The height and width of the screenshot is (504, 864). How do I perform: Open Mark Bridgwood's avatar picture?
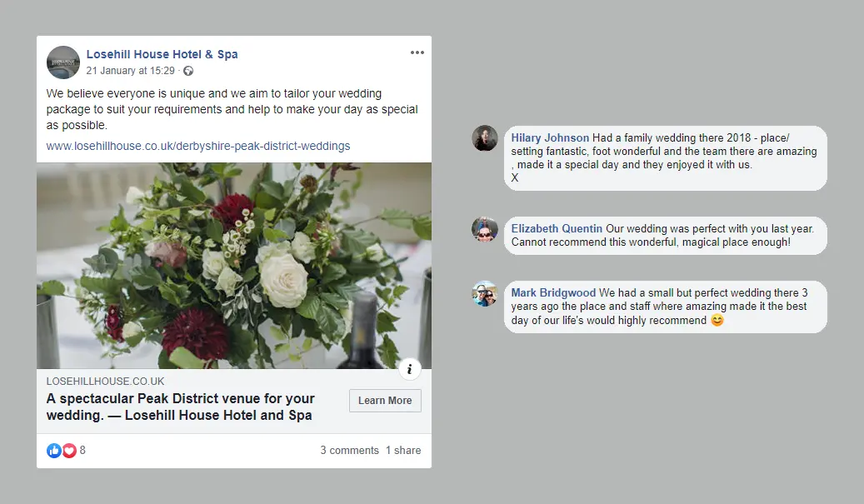(x=485, y=293)
